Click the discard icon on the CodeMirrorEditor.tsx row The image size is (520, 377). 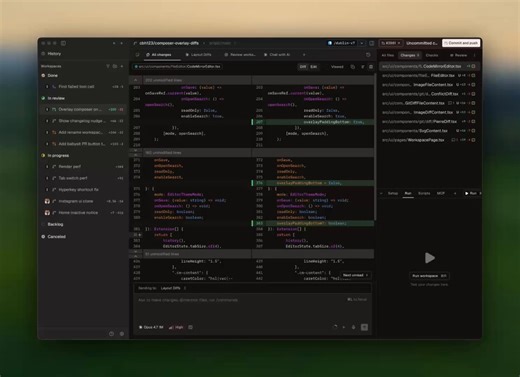(x=473, y=66)
